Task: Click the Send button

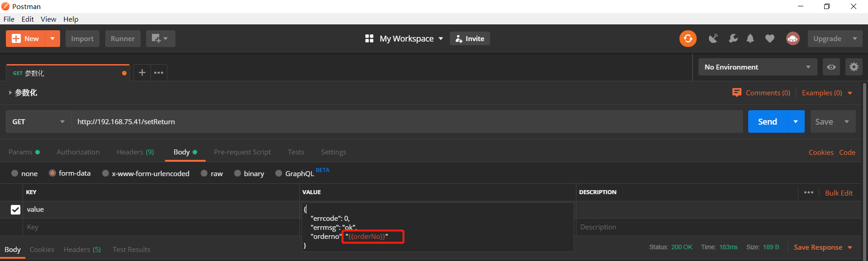Action: (x=767, y=122)
